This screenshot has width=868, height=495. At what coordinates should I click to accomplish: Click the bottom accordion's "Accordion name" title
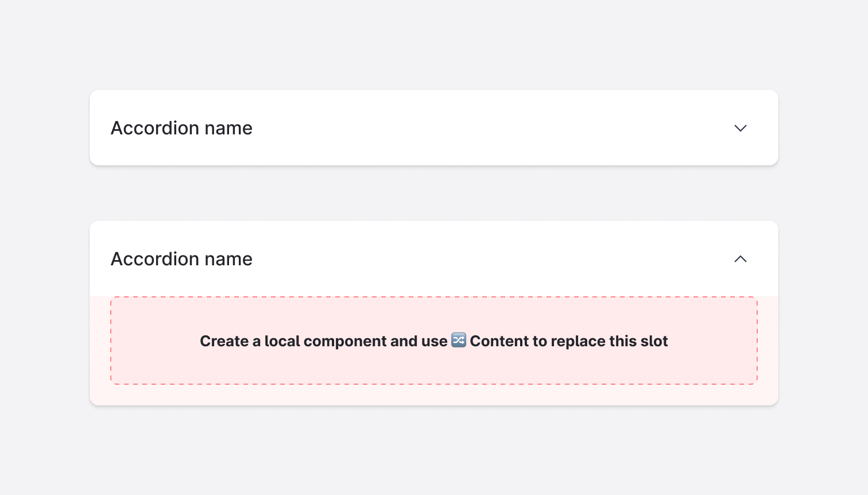[x=181, y=259]
